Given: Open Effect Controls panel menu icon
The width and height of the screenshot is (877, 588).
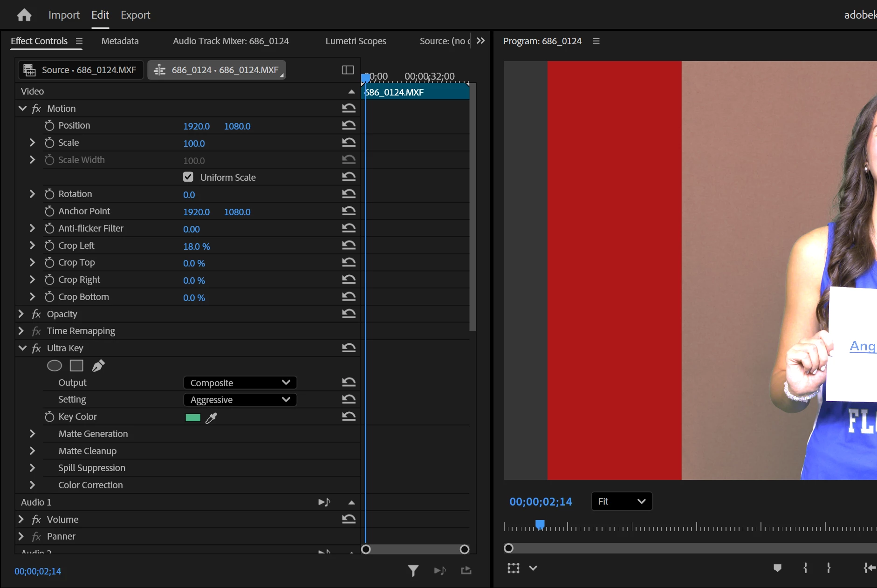Looking at the screenshot, I should tap(79, 41).
